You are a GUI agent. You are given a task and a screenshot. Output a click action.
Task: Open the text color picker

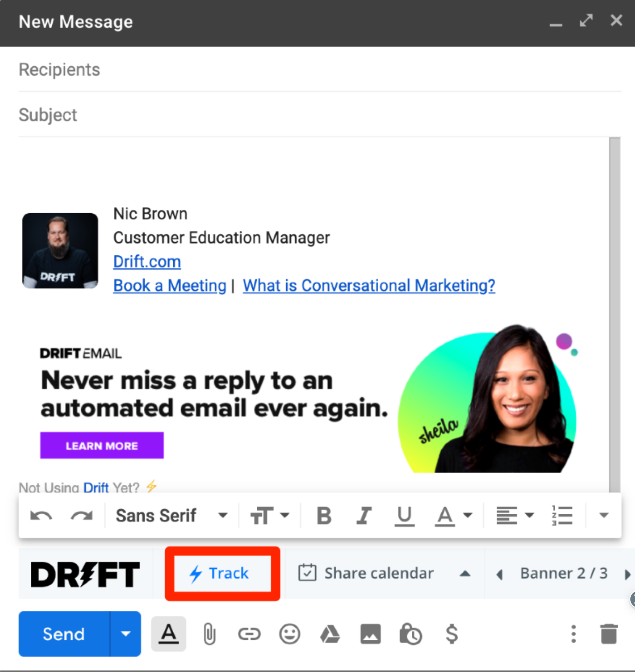[454, 516]
